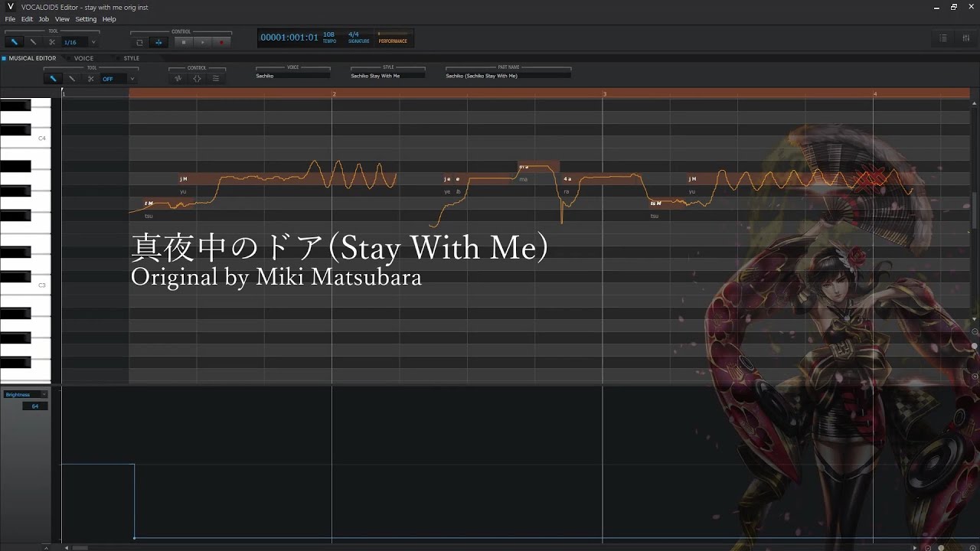Click the song position 00001:001:01 display
The image size is (980, 551).
tap(289, 37)
